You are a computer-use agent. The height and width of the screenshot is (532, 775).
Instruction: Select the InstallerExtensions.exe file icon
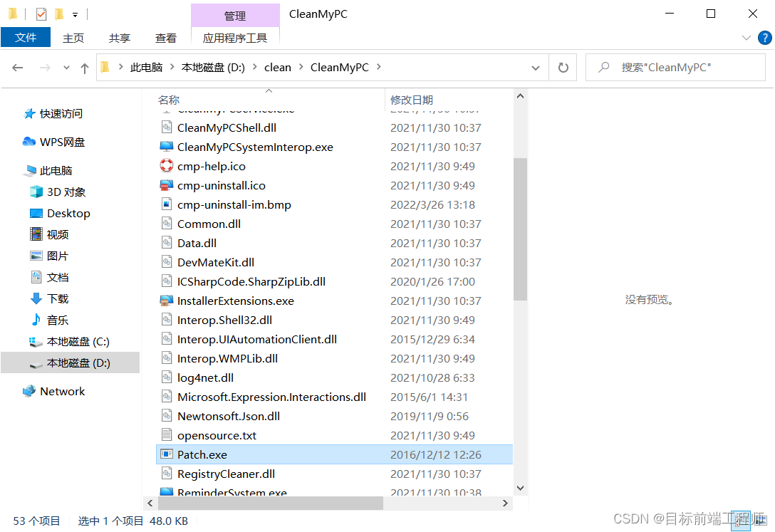coord(167,301)
